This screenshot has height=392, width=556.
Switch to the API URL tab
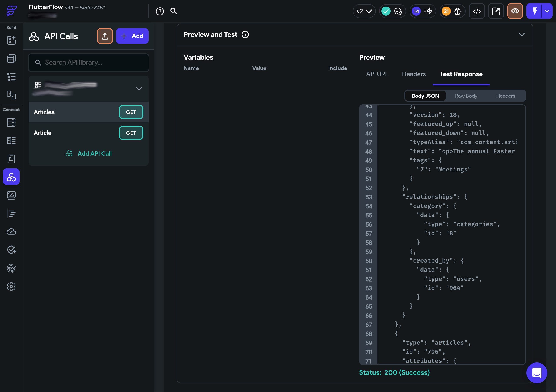[x=377, y=74]
